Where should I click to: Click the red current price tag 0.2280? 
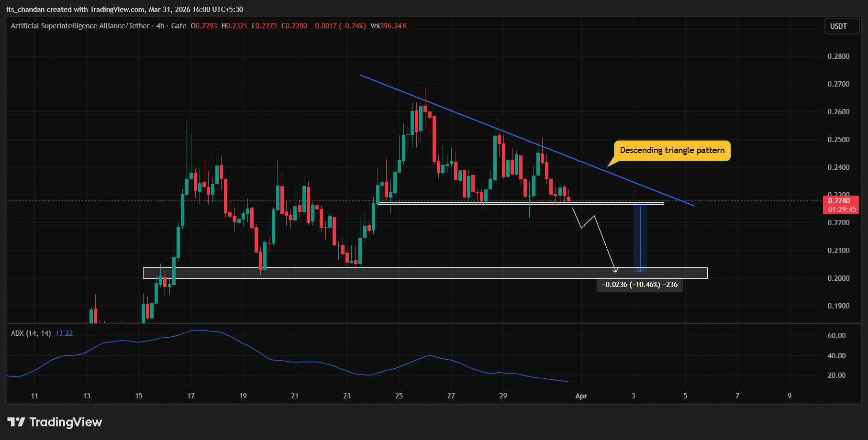click(840, 201)
